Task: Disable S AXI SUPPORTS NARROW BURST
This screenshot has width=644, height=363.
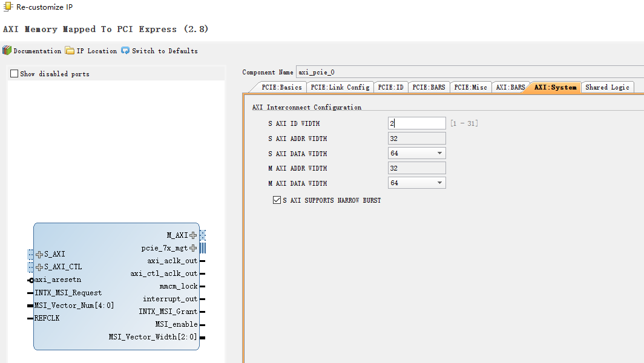Action: [277, 200]
